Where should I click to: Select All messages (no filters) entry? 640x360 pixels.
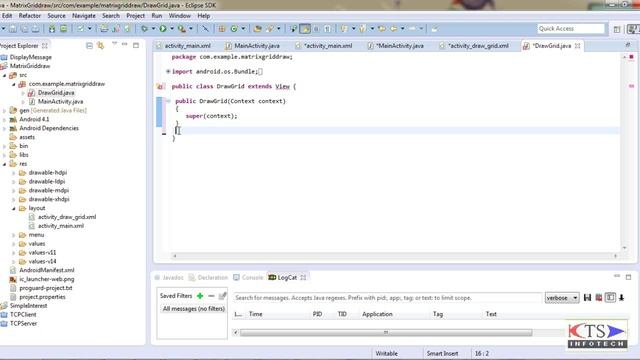pos(193,309)
